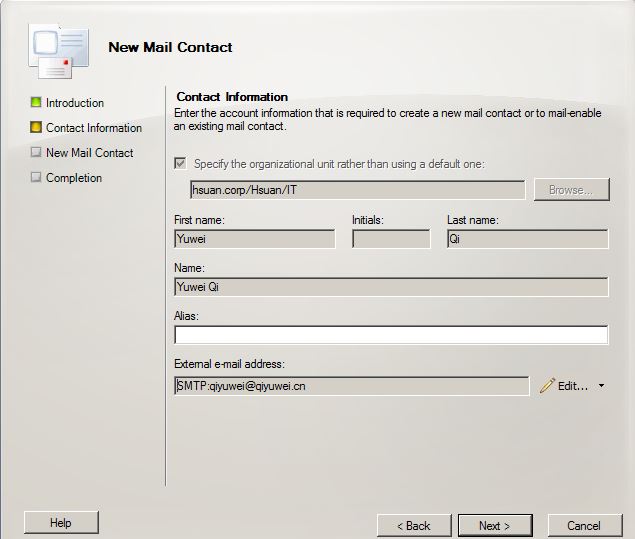This screenshot has height=539, width=635.
Task: Focus the organizational unit field hsuan.corp/Hsuan/IT
Action: click(x=358, y=190)
